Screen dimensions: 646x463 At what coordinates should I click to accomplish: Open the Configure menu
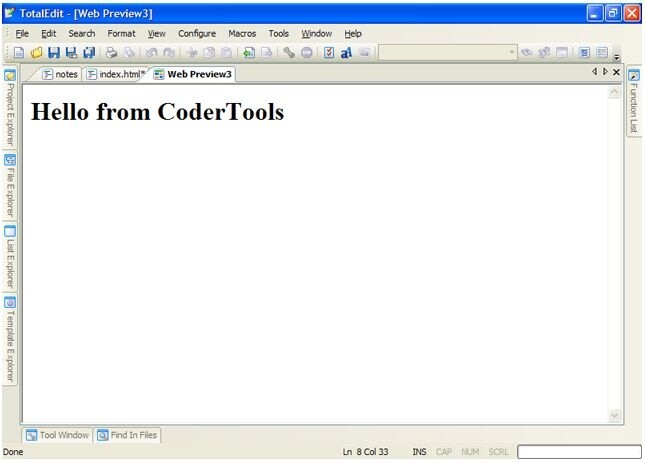pos(197,33)
